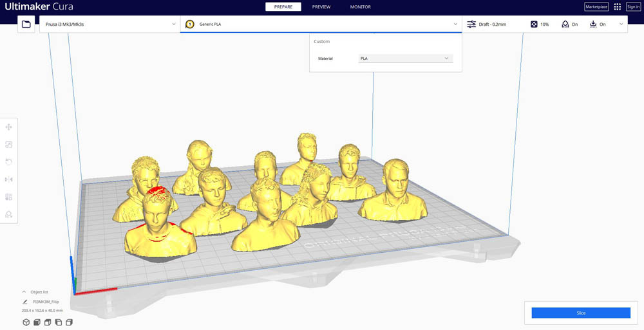This screenshot has width=644, height=330.
Task: Click the 10% infill icon
Action: (x=534, y=24)
